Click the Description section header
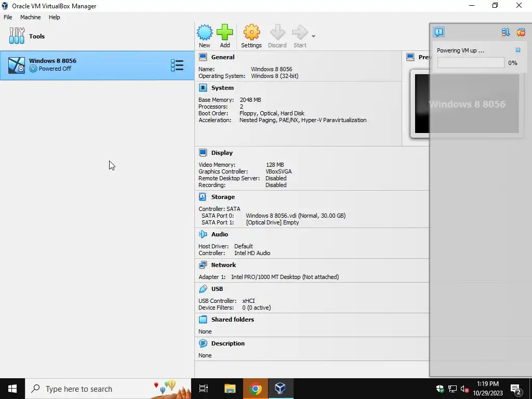Screen dimensions: 532x399 (x=228, y=343)
